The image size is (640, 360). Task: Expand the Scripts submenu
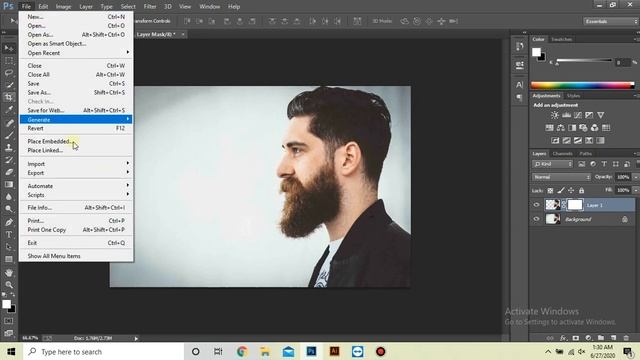point(76,195)
